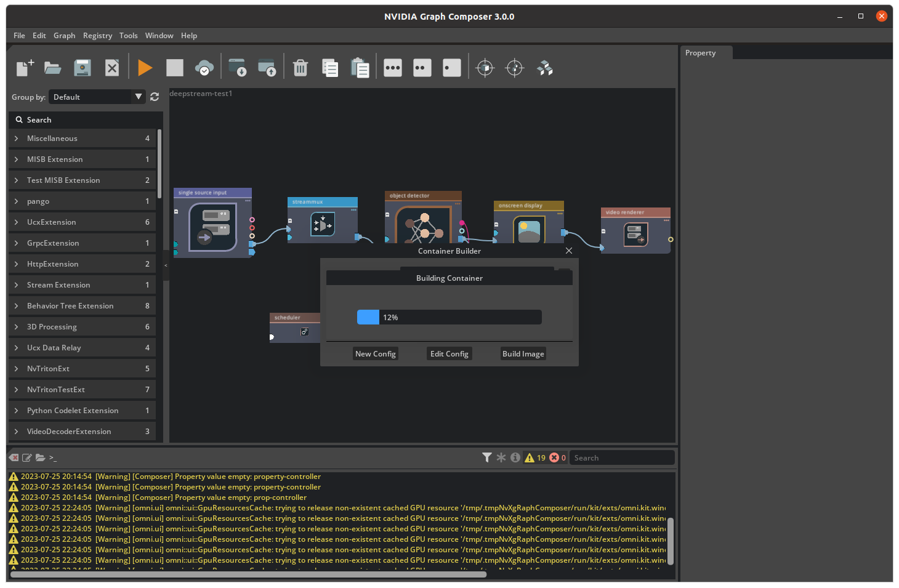This screenshot has width=899, height=588.
Task: Paste from clipboard icon
Action: tap(360, 68)
